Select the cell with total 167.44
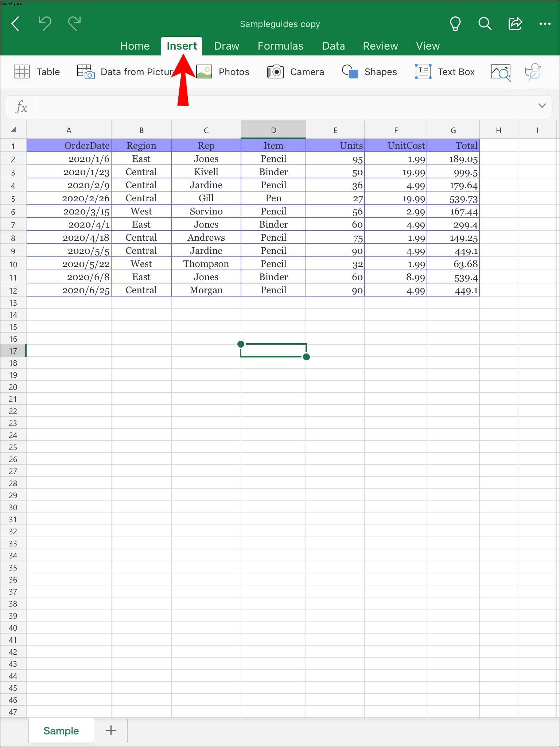 pos(453,211)
